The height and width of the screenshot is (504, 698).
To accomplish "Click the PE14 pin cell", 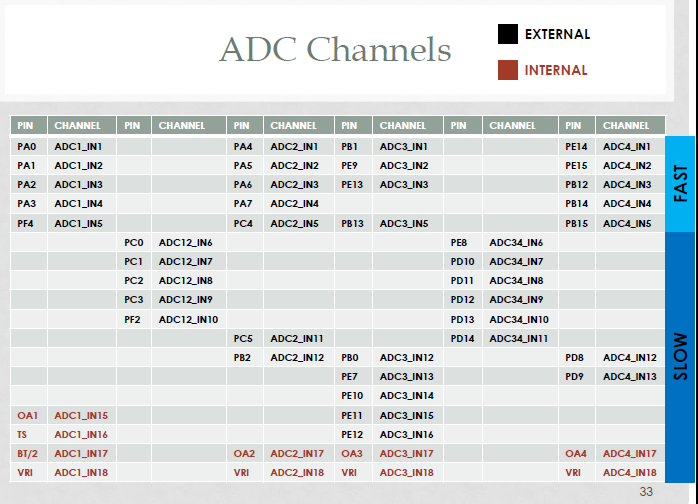I will pos(576,146).
